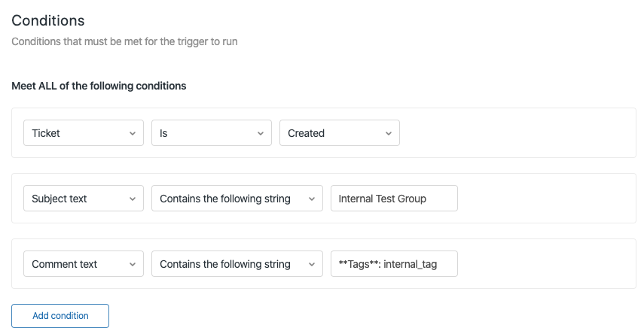Click the operator dropdown chevron beside the Tags field

(x=312, y=264)
